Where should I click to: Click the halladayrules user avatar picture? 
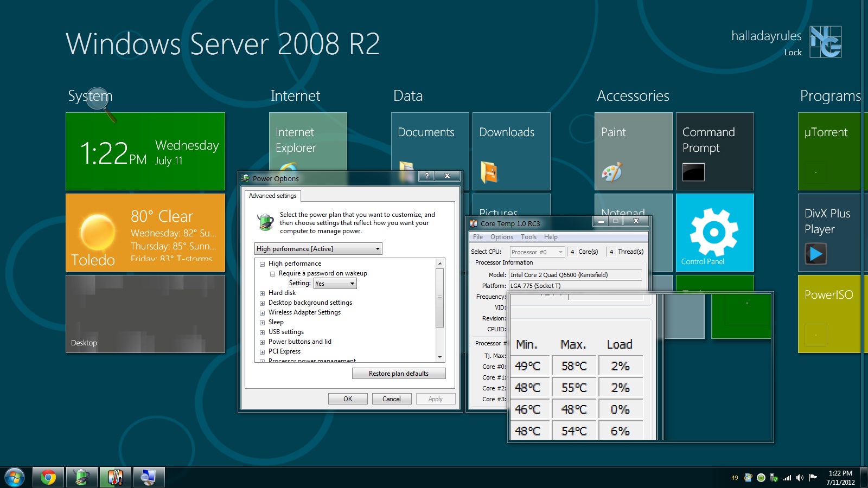[x=826, y=42]
